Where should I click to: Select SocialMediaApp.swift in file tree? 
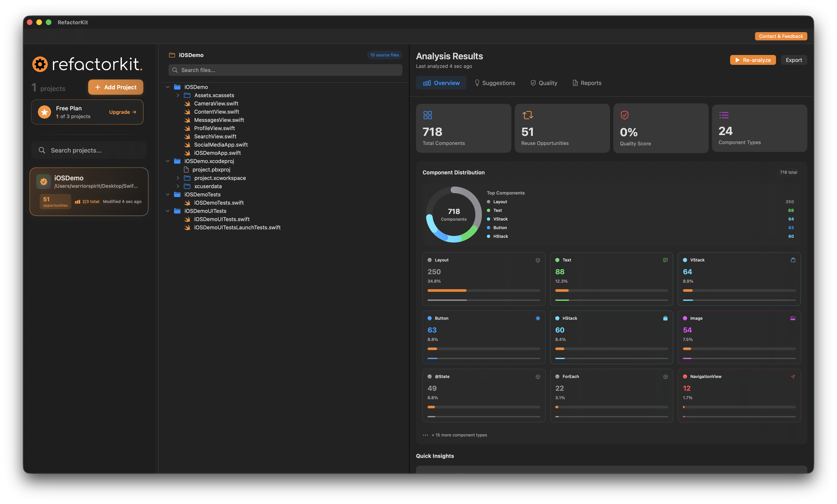(221, 145)
